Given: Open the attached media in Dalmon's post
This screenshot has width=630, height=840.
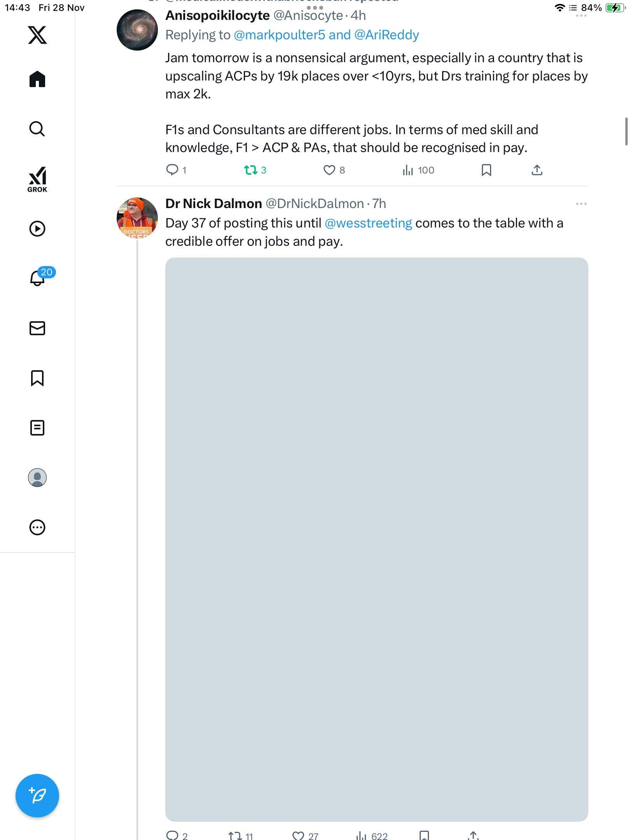Looking at the screenshot, I should click(376, 539).
